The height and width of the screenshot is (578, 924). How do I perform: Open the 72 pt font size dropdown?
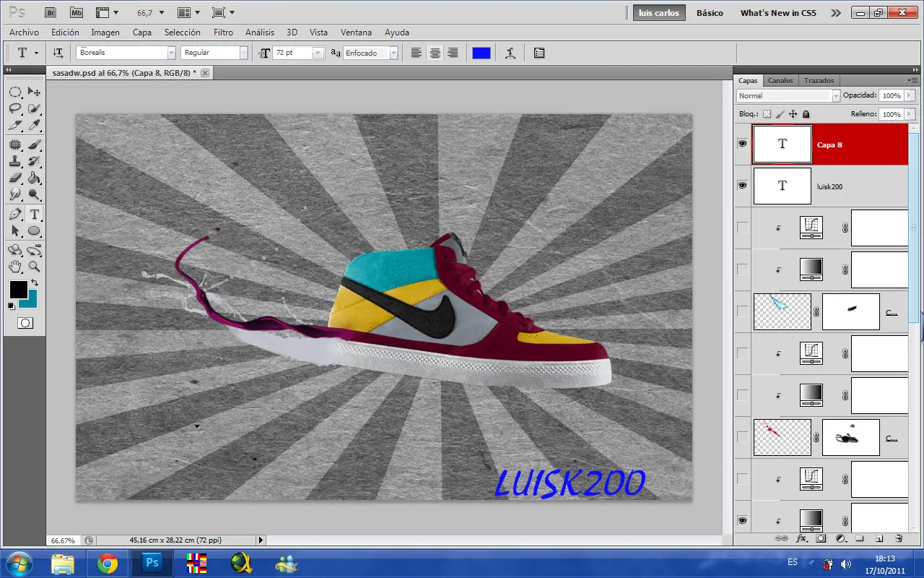point(318,53)
